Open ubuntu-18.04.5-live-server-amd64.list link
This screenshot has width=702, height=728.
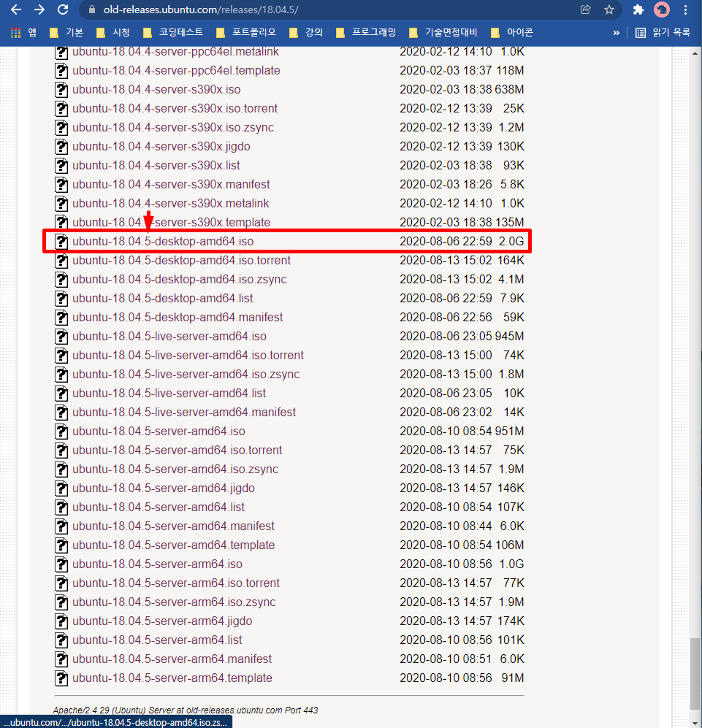click(x=169, y=394)
